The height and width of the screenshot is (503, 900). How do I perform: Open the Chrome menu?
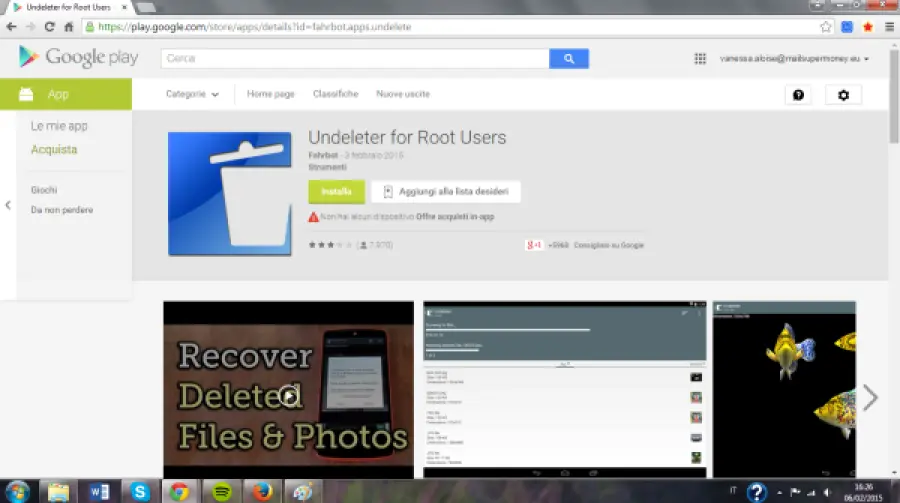click(889, 26)
